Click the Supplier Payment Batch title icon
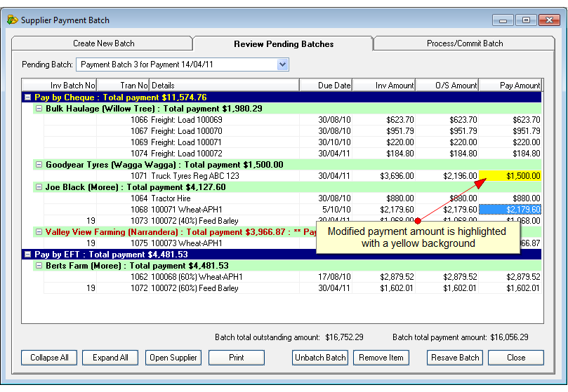 [x=13, y=20]
